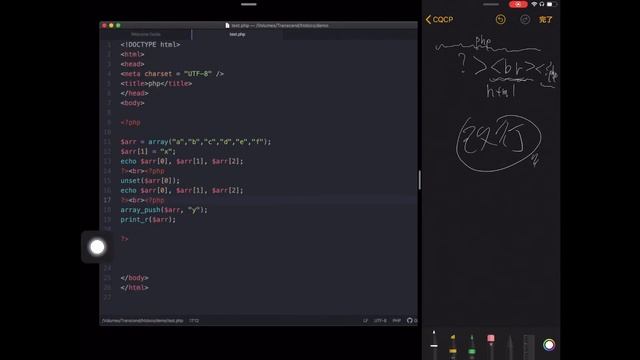Select the green pencil tool
640x360 pixels.
tap(472, 347)
